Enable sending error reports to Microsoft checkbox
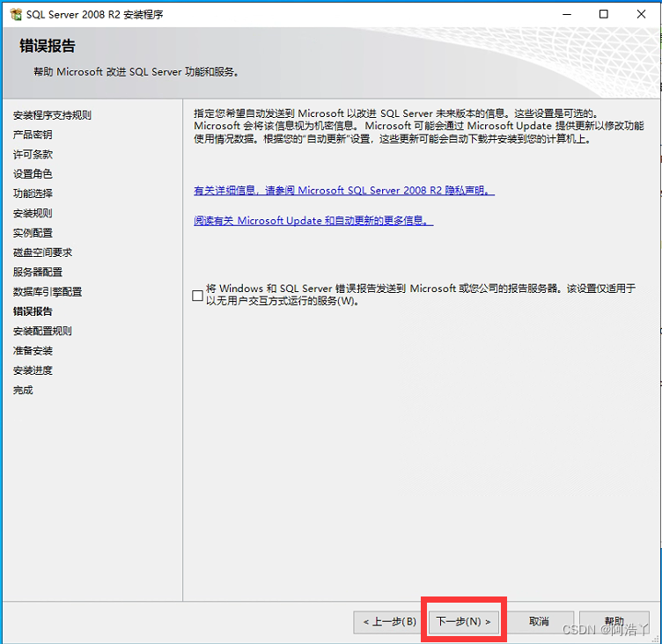 [197, 296]
